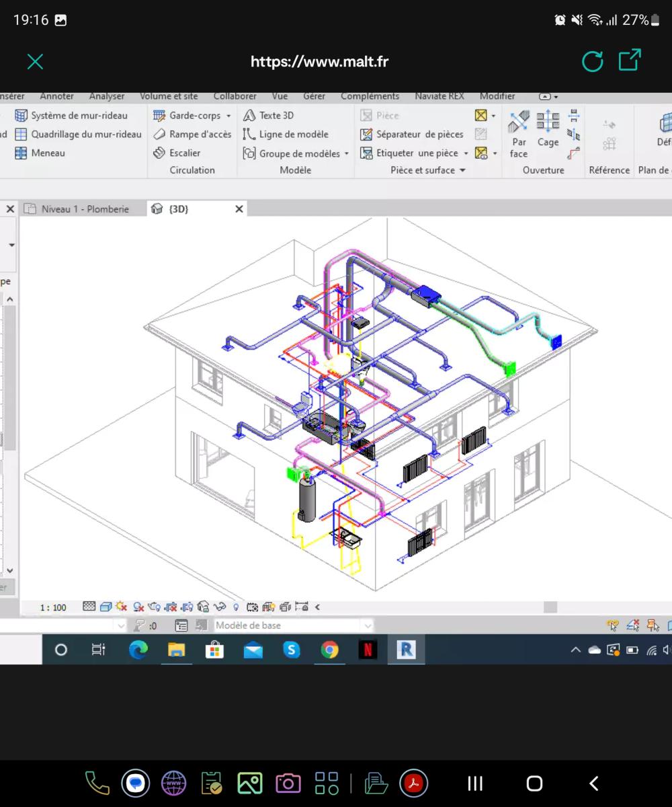Screen dimensions: 672x807
Task: Open Revit from the Windows taskbar
Action: coord(406,650)
